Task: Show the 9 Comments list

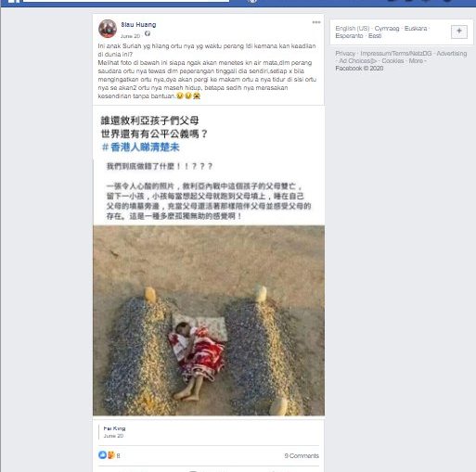Action: (x=302, y=455)
